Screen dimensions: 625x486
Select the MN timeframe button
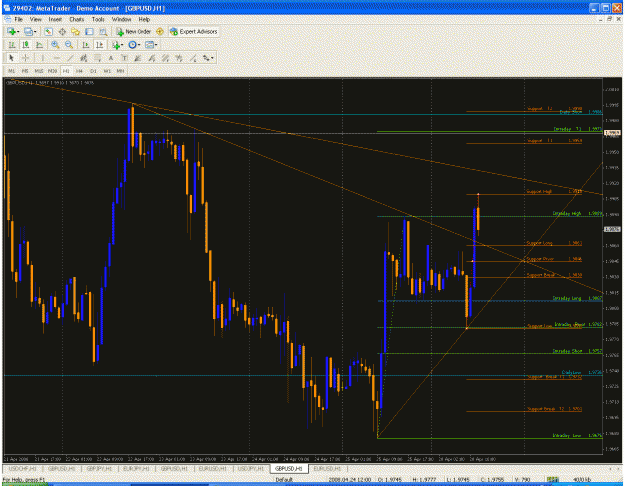pos(120,71)
